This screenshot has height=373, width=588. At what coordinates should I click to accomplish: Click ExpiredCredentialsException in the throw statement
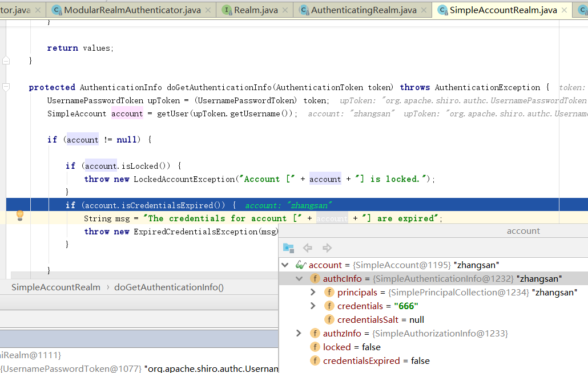point(196,232)
